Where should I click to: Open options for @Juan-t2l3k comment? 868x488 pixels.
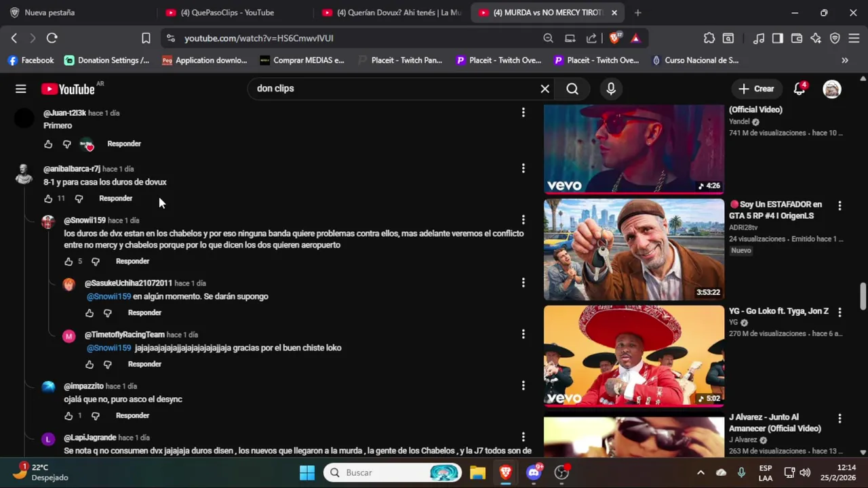click(523, 113)
